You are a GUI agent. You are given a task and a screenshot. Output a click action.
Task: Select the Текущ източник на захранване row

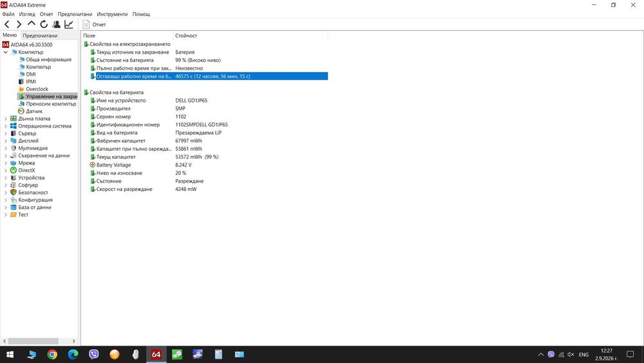(x=209, y=52)
